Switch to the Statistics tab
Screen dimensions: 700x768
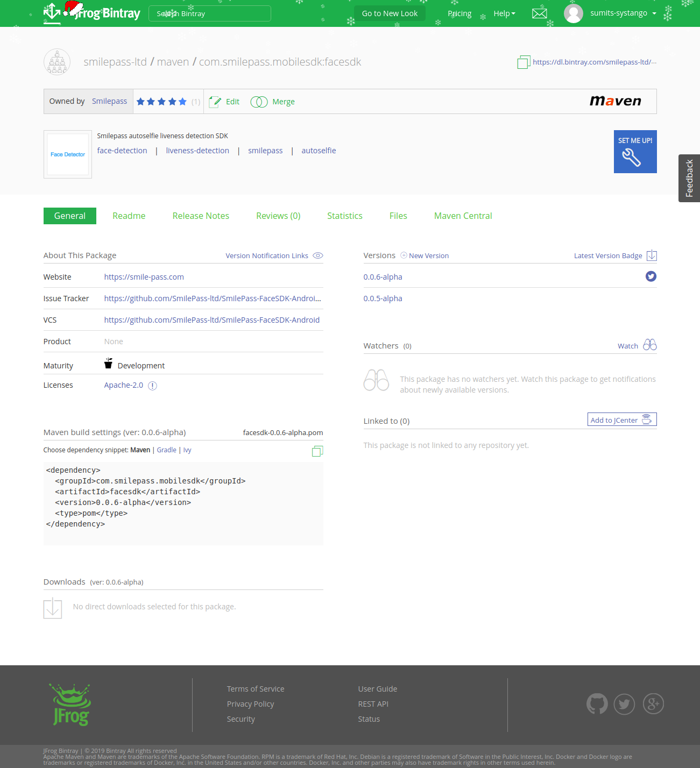(x=345, y=216)
